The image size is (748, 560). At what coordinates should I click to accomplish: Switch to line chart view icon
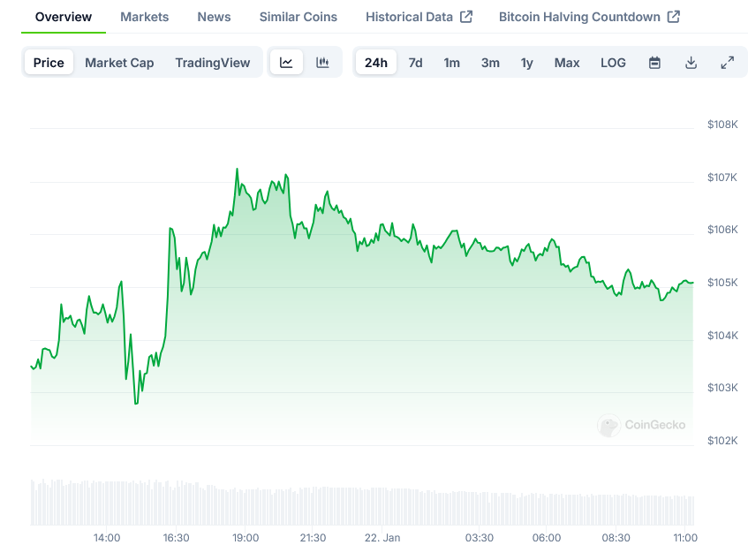(x=286, y=63)
